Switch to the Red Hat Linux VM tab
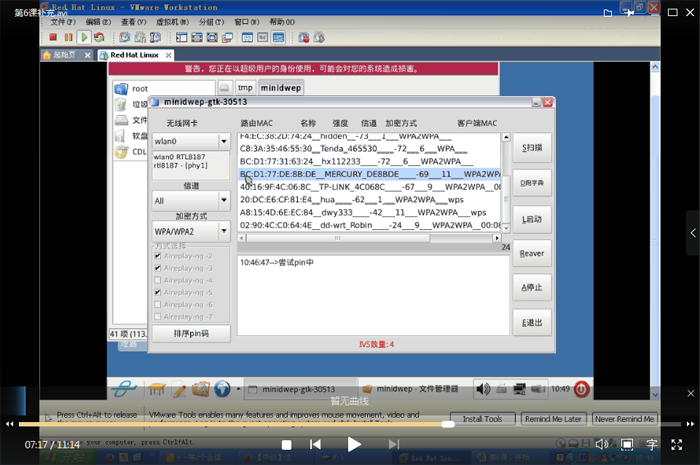Viewport: 700px width, 465px height. point(135,55)
